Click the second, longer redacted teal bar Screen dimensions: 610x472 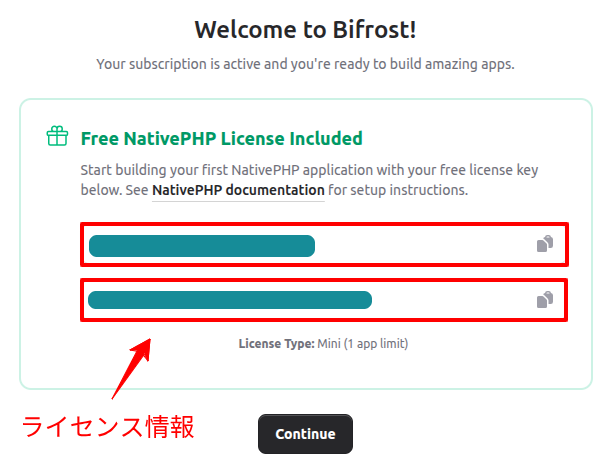(x=229, y=299)
